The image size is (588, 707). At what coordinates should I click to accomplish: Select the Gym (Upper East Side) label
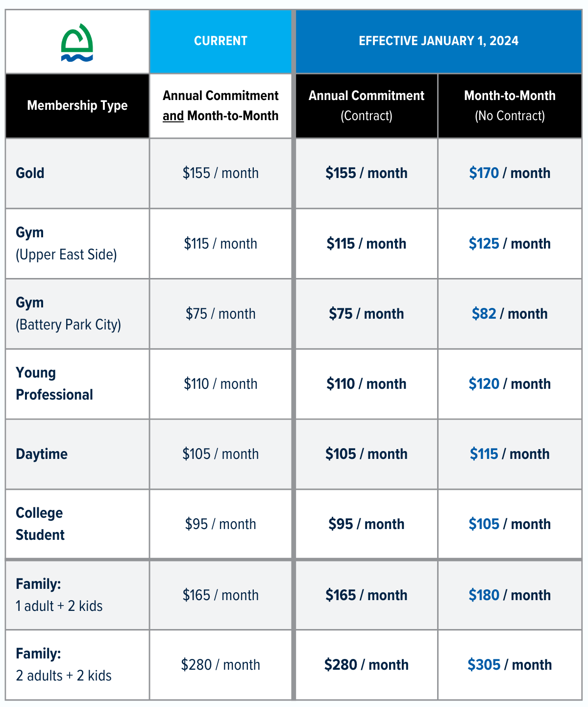click(66, 243)
